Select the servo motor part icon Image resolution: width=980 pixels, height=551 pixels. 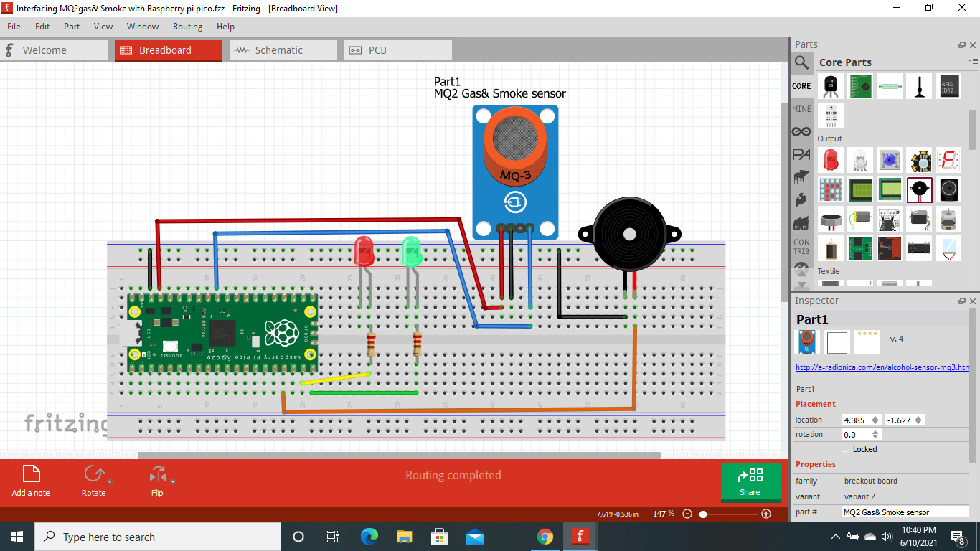[920, 217]
